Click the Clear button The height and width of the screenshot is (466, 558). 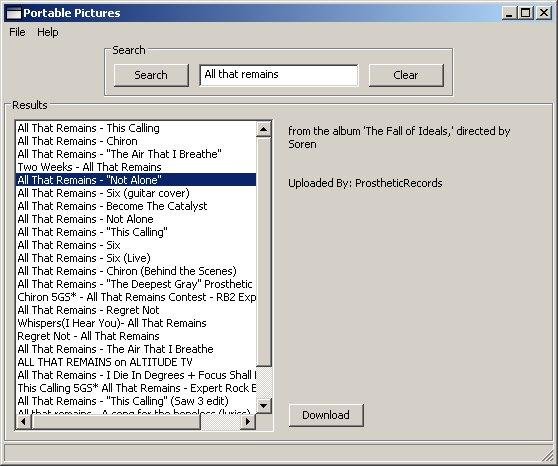(406, 75)
